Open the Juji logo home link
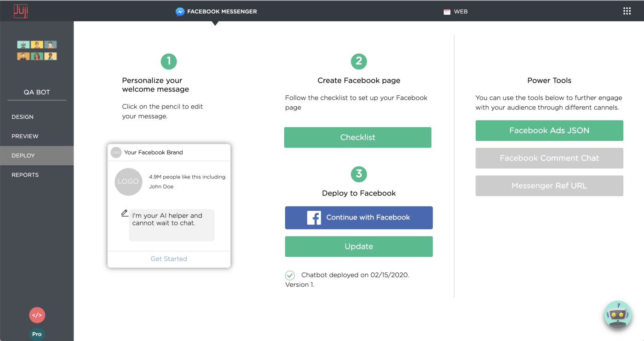 pos(21,11)
